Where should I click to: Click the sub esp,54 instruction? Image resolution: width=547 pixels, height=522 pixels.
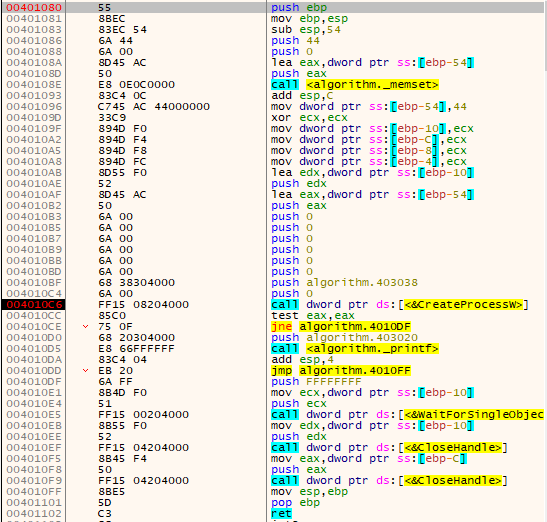coord(306,29)
